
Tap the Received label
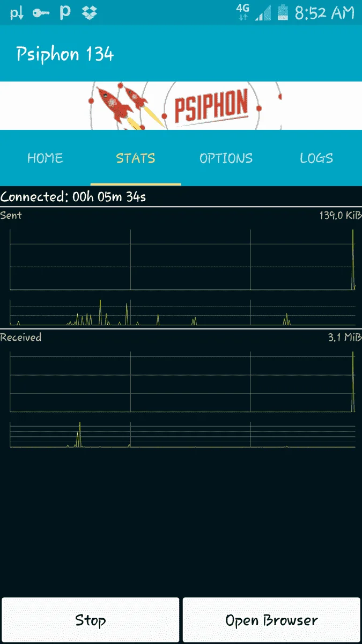pos(21,338)
